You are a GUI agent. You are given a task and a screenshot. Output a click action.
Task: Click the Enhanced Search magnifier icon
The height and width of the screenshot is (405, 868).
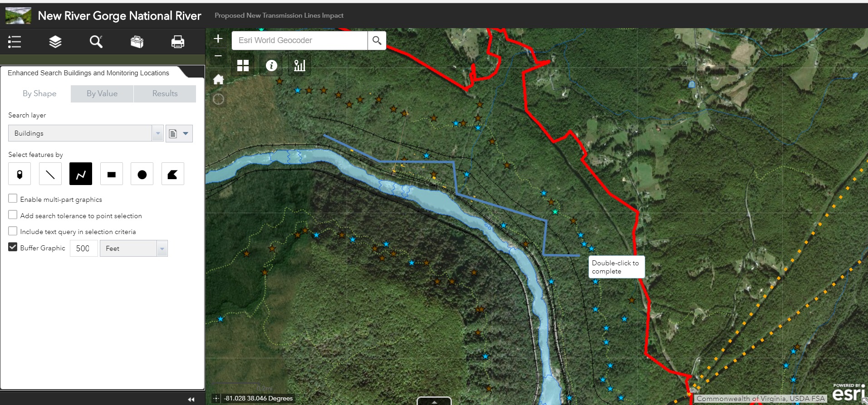[96, 42]
